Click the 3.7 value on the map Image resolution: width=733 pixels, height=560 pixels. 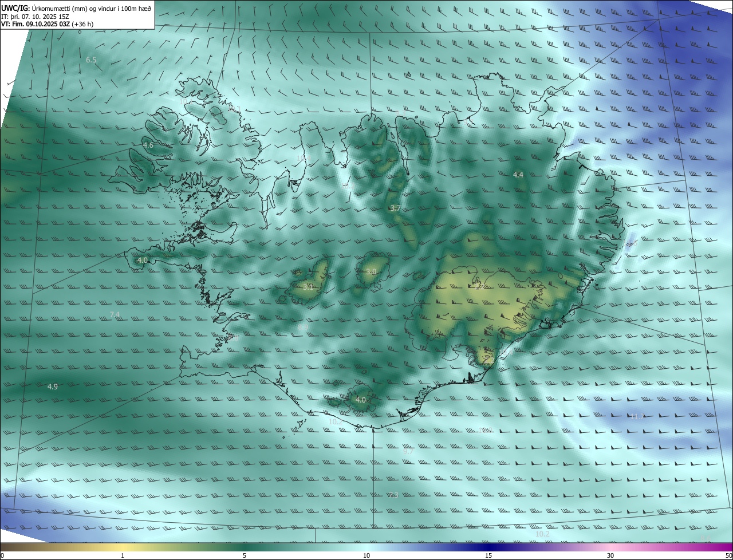395,208
